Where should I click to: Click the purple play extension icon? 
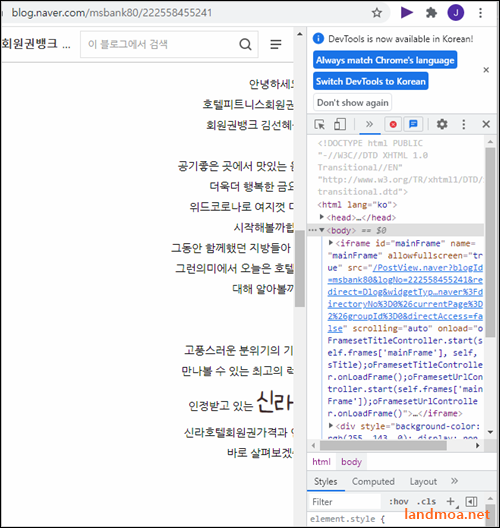pos(407,13)
